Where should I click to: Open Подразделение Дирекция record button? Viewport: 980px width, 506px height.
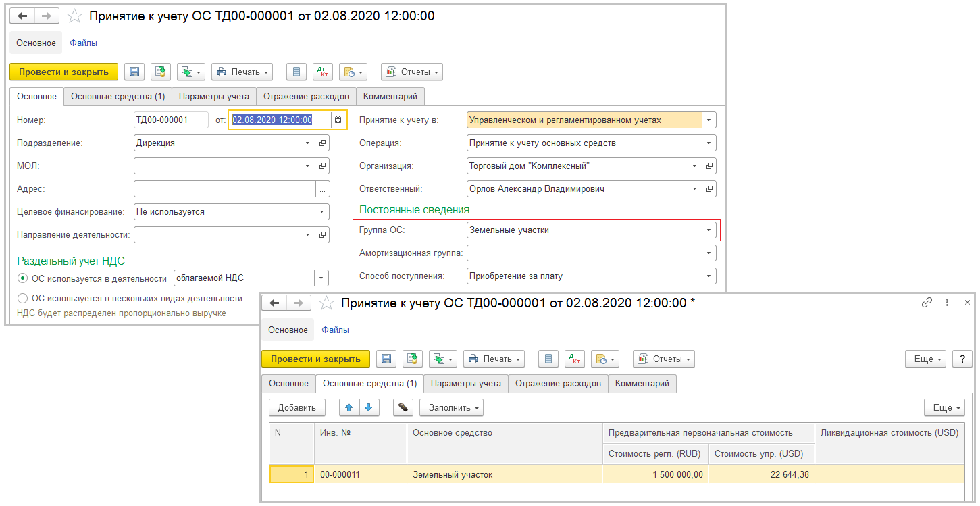coord(323,143)
